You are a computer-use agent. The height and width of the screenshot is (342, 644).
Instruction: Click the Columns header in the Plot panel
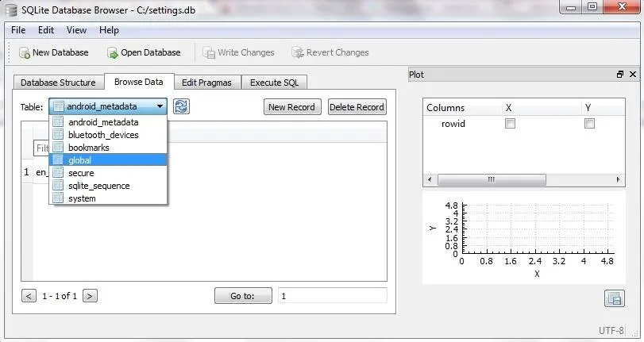pyautogui.click(x=445, y=108)
